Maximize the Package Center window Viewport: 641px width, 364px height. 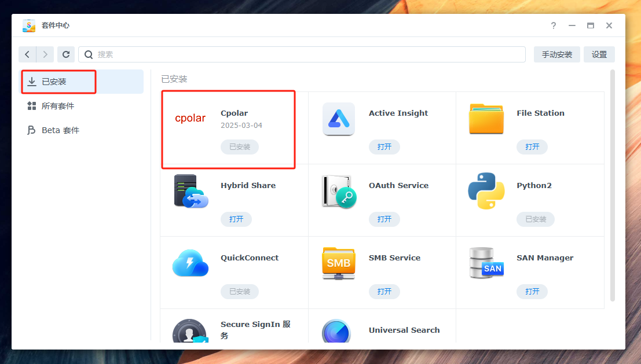coord(590,25)
